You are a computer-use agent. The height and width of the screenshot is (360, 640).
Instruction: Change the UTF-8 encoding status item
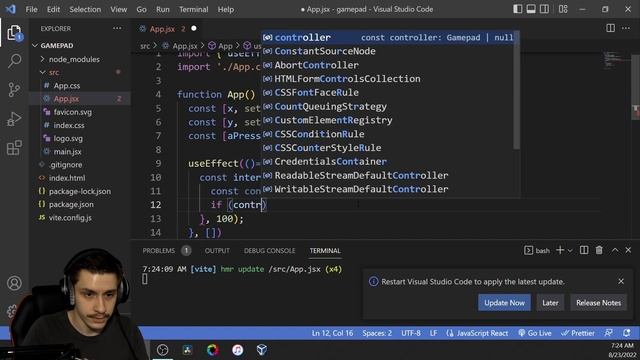pyautogui.click(x=411, y=333)
